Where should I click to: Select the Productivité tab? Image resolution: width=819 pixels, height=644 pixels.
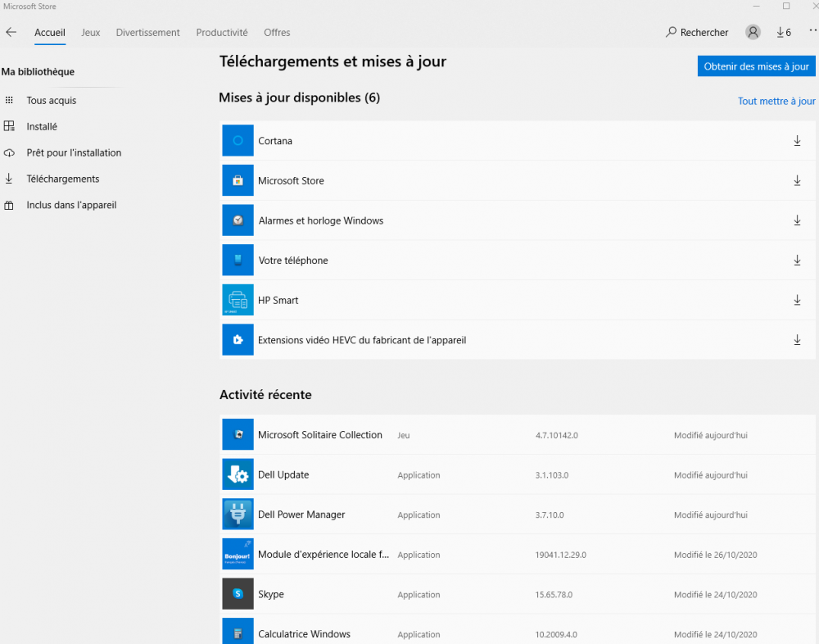click(x=222, y=33)
